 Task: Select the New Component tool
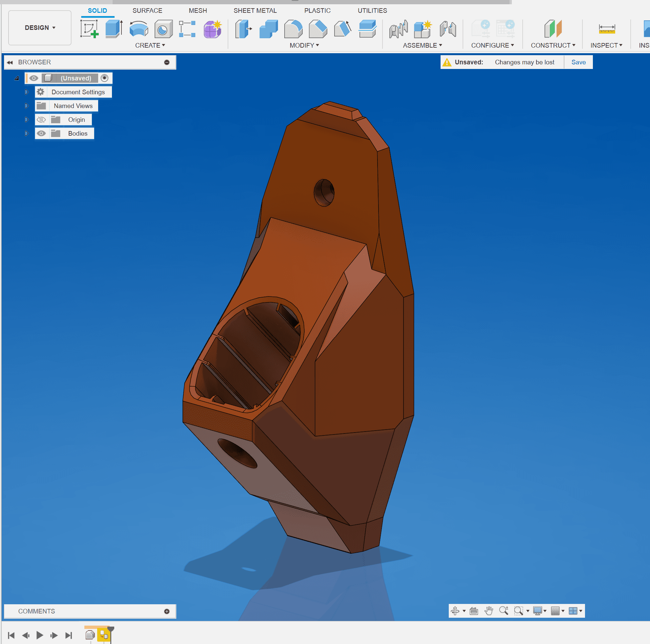pos(423,29)
